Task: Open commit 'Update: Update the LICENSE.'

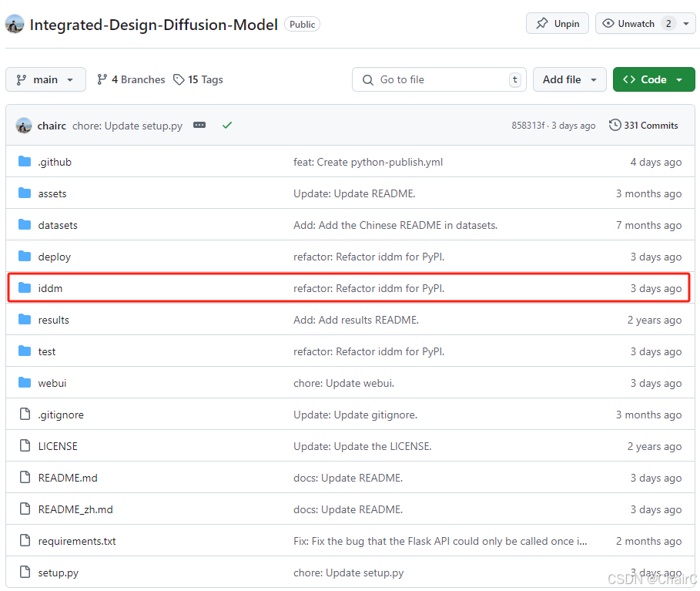Action: point(362,446)
